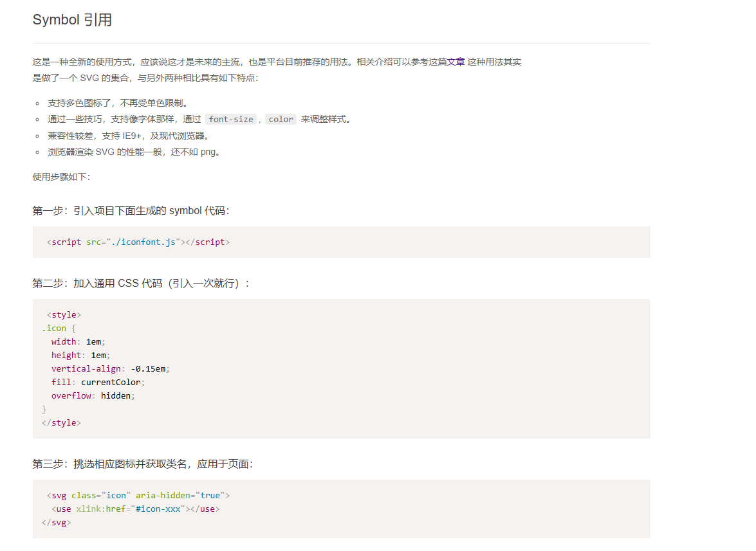Image resolution: width=756 pixels, height=551 pixels.
Task: Click the 'vertical-align: -0.15em;' line
Action: [111, 369]
